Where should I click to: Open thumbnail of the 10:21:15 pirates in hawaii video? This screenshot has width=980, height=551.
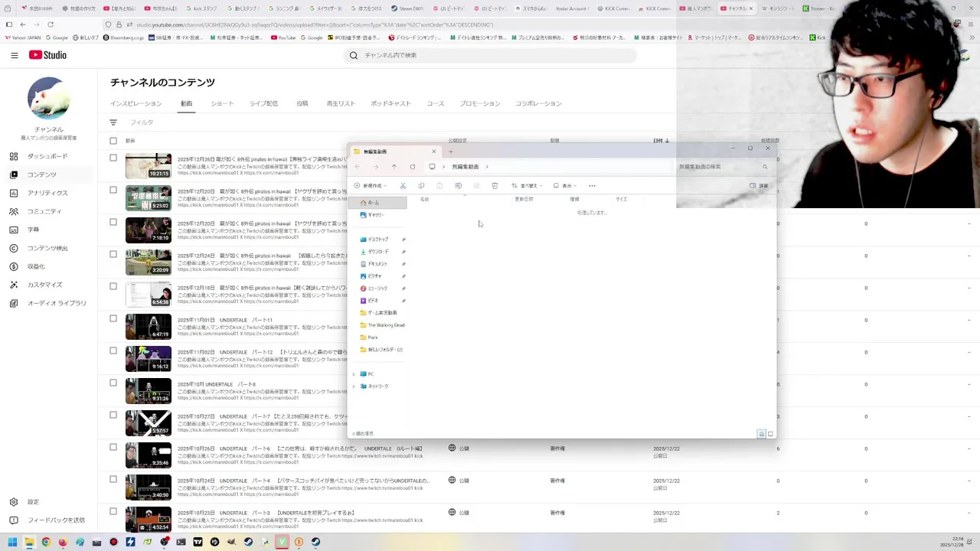[149, 166]
